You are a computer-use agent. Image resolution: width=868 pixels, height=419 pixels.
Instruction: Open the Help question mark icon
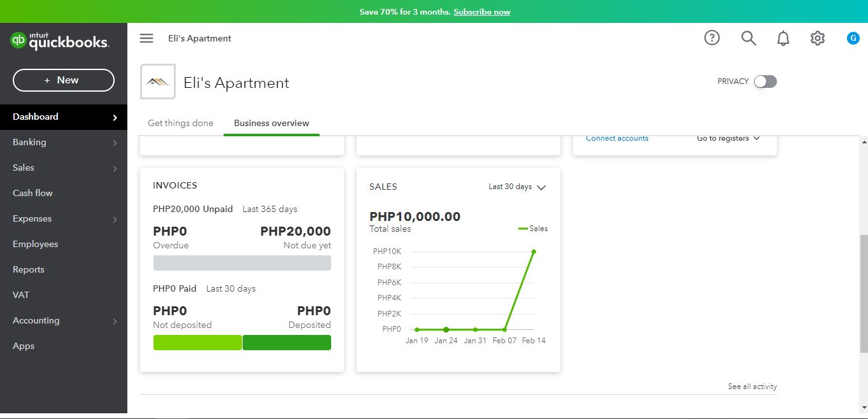pyautogui.click(x=712, y=38)
